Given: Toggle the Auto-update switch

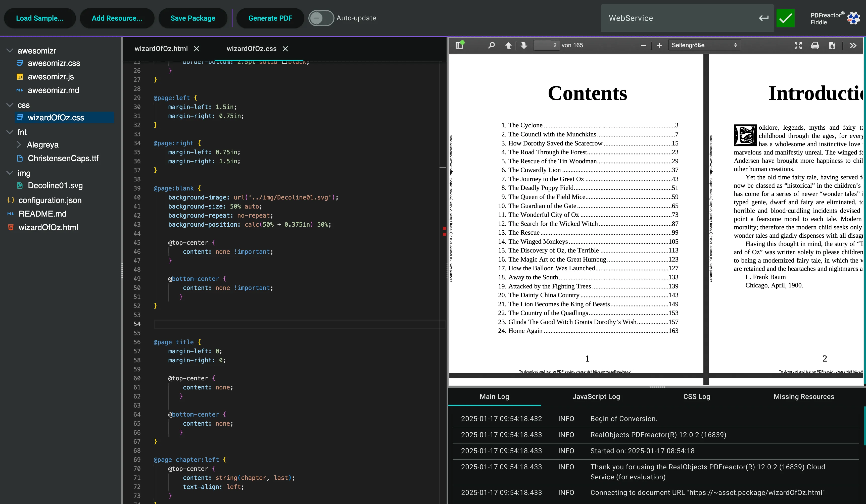Looking at the screenshot, I should (321, 18).
